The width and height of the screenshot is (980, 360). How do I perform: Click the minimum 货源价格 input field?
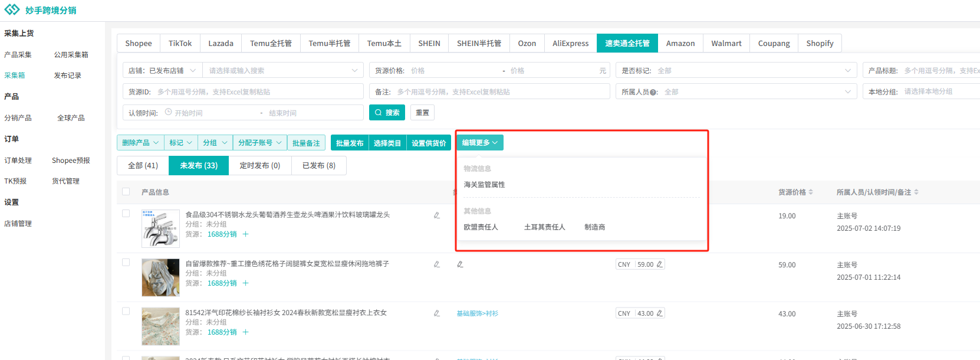tap(454, 70)
